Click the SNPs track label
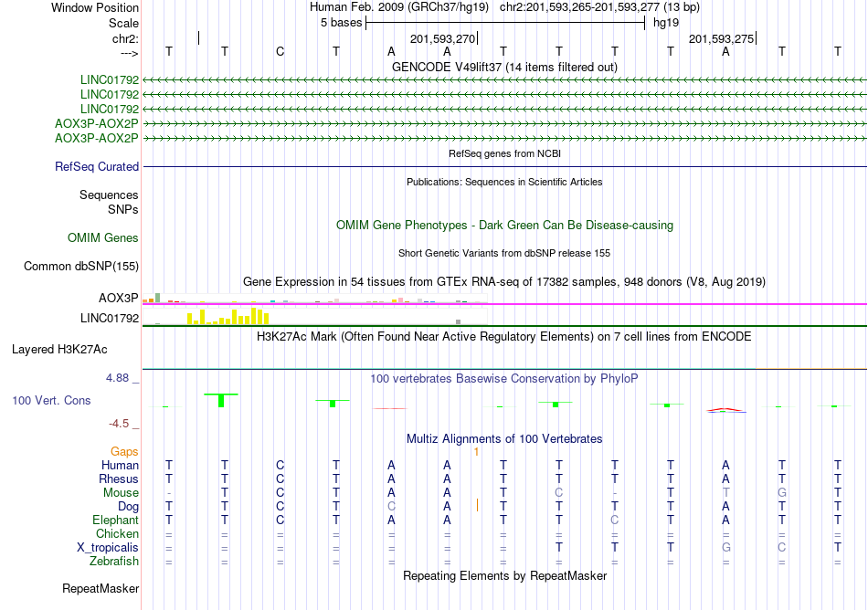This screenshot has height=610, width=868. [123, 210]
